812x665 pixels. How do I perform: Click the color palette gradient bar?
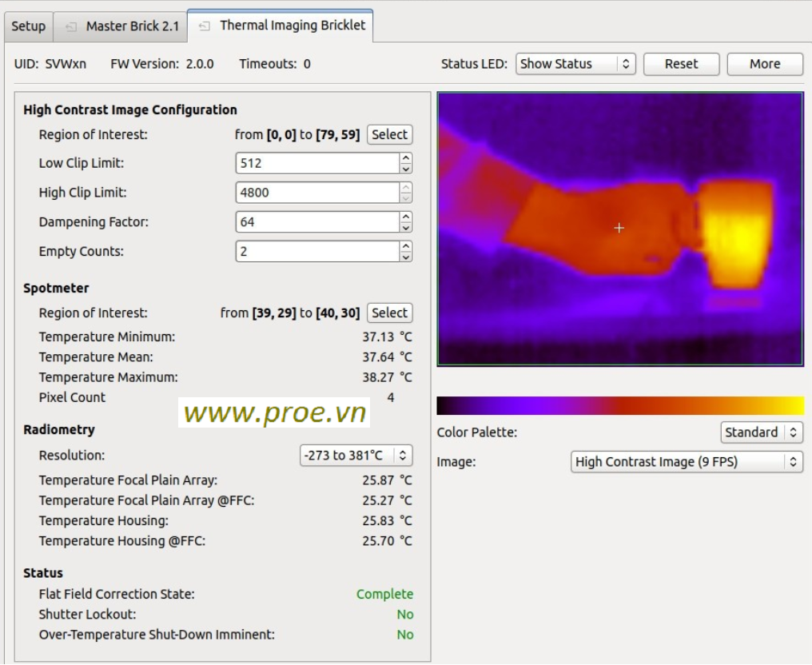click(x=620, y=405)
